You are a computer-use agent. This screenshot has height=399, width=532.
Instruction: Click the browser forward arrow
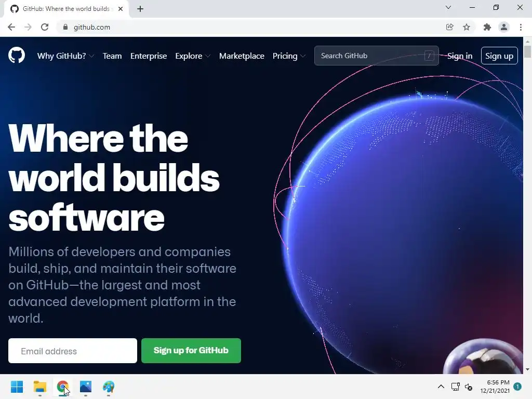tap(28, 27)
